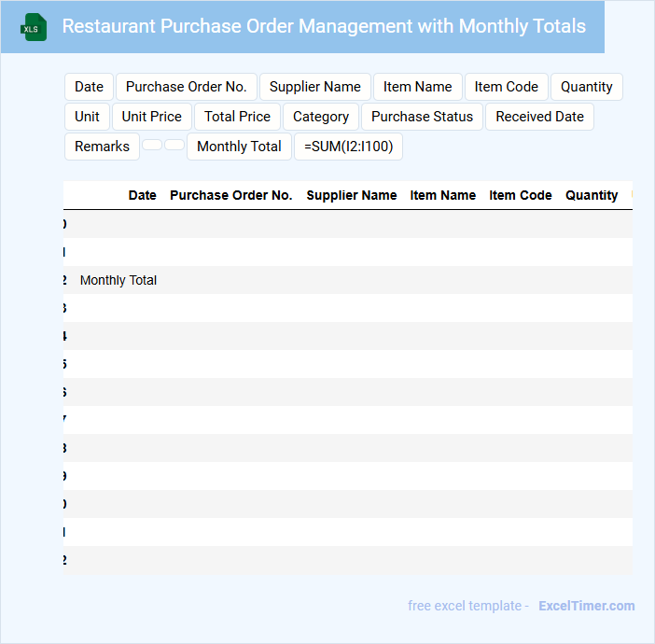Click the Remarks tag chip
655x644 pixels.
pyautogui.click(x=102, y=147)
